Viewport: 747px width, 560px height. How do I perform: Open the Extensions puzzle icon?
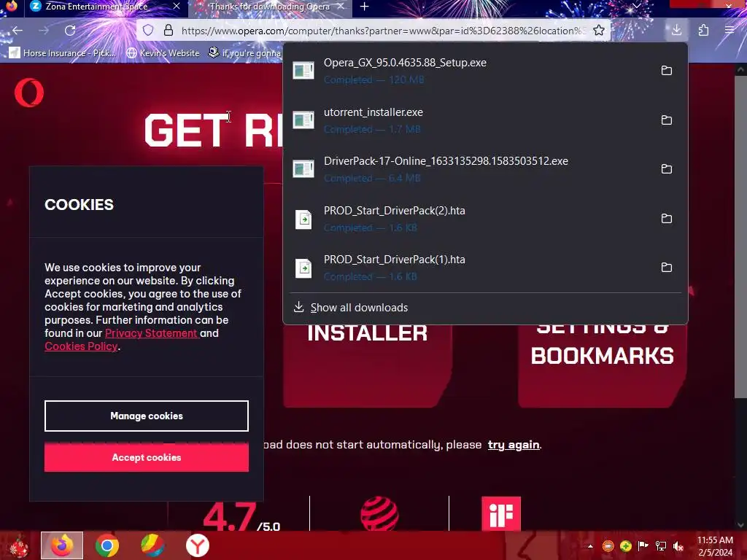703,31
